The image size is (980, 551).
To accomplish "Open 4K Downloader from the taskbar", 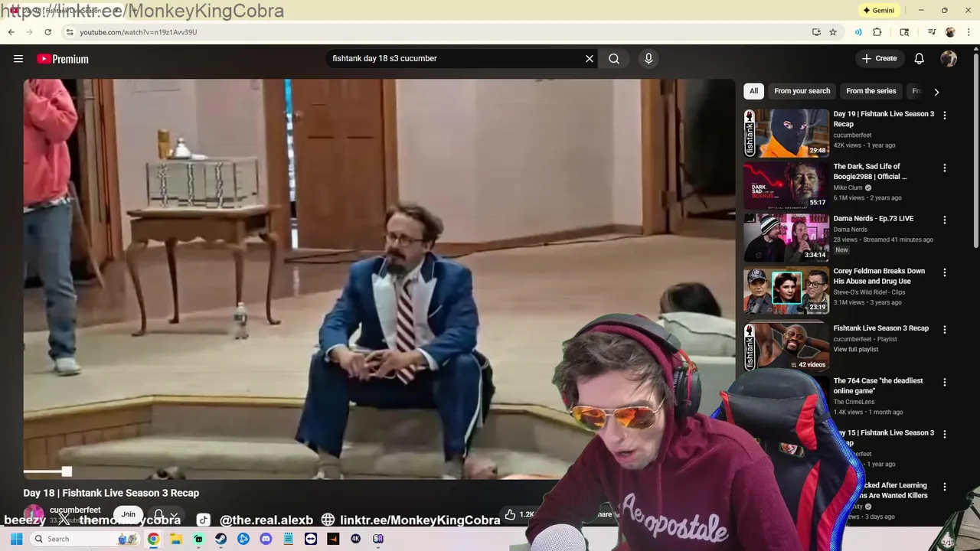I will point(355,539).
